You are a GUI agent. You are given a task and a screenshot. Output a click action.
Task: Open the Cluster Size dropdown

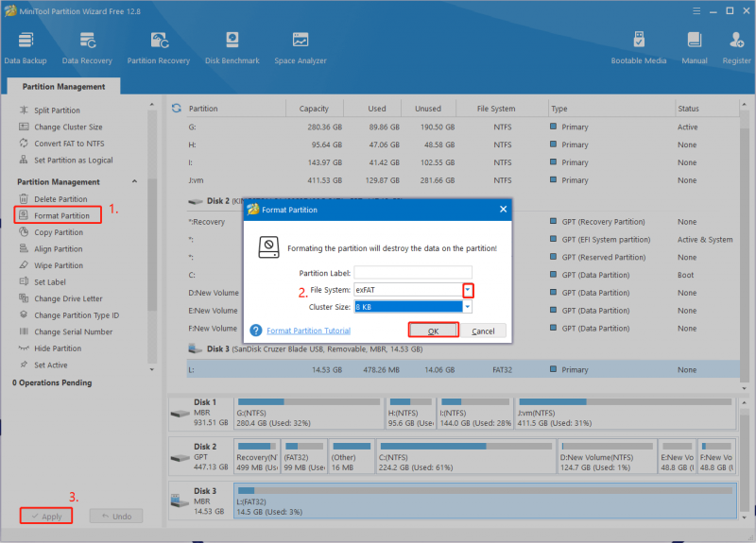click(468, 307)
